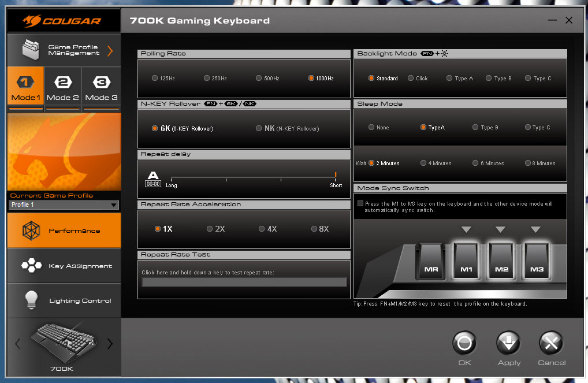Click the arrow above M2 key
Viewport: 588px width, 383px height.
pos(501,229)
